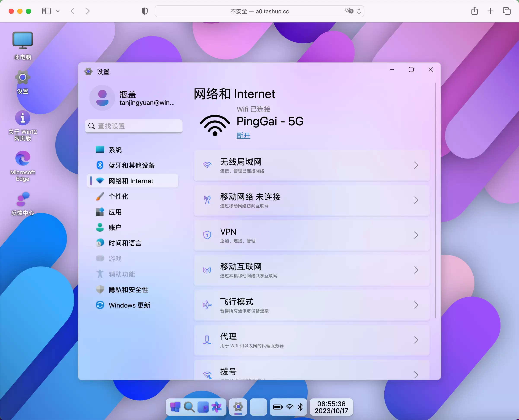Launch Microsoft Edge from the desktop

click(22, 166)
